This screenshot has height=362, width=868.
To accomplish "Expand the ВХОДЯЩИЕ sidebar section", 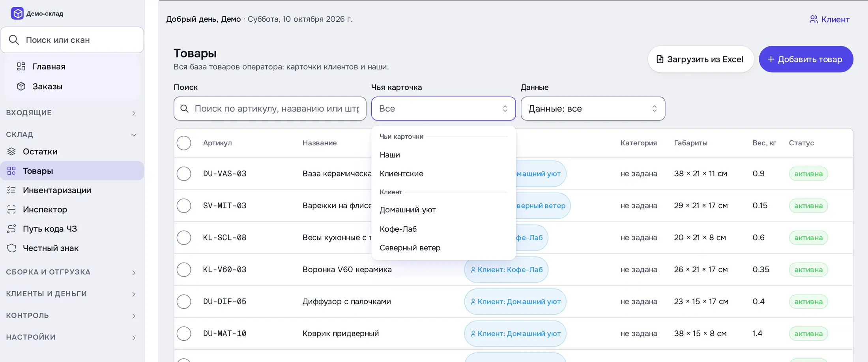I will 72,113.
